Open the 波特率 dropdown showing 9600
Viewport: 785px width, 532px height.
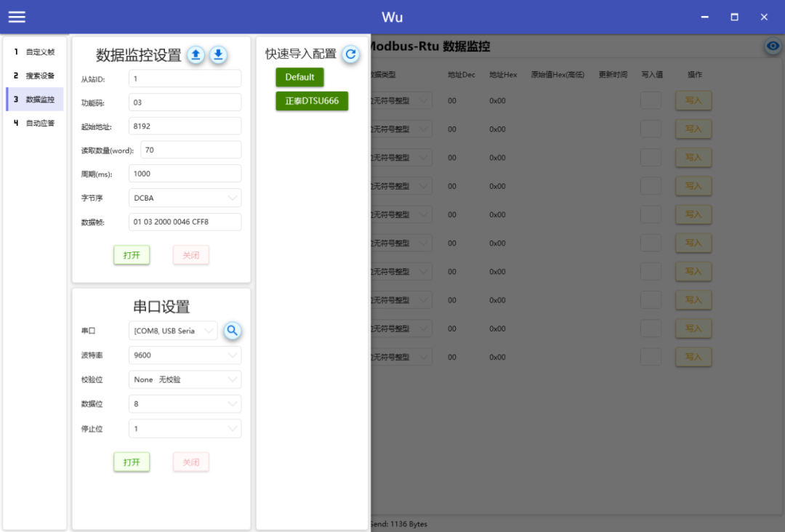tap(185, 355)
